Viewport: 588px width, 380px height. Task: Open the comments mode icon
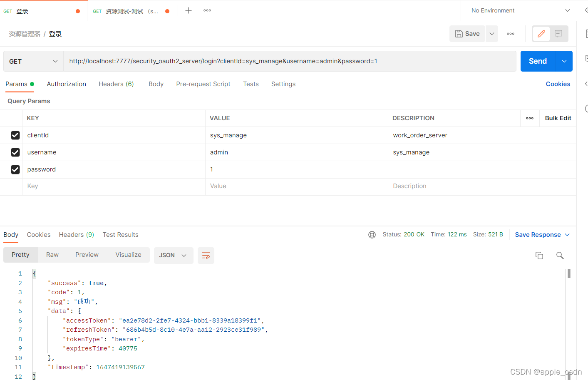(x=558, y=34)
